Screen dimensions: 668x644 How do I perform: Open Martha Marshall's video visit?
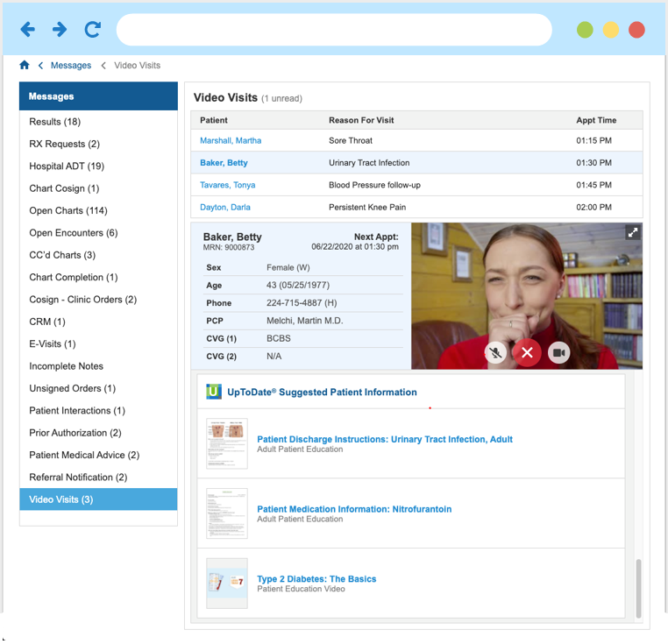(x=231, y=140)
